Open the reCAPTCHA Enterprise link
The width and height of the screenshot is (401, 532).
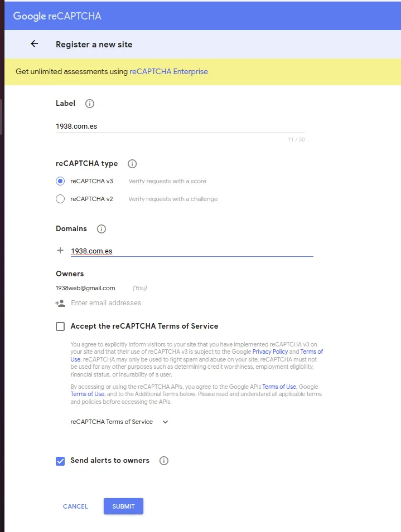[169, 72]
